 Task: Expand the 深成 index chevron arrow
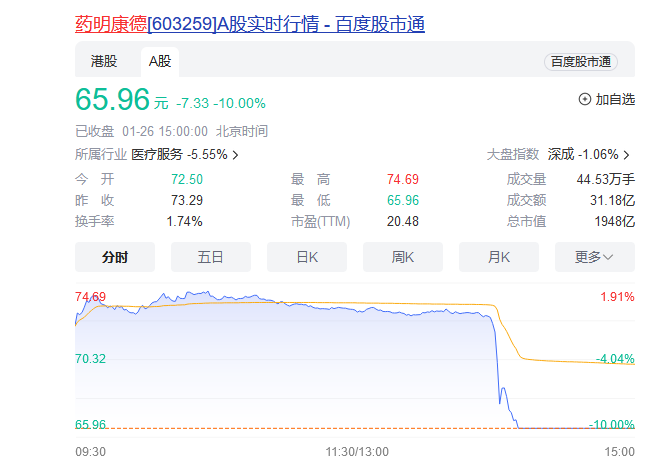pyautogui.click(x=626, y=155)
